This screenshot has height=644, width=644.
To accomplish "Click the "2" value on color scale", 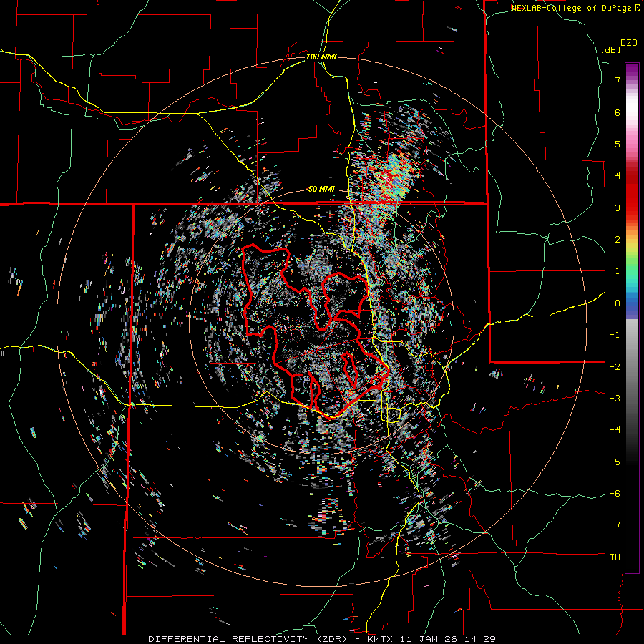I will 618,240.
